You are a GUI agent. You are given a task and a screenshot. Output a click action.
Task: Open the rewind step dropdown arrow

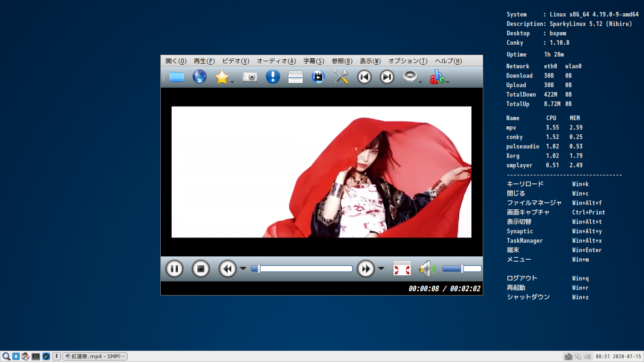click(x=243, y=269)
